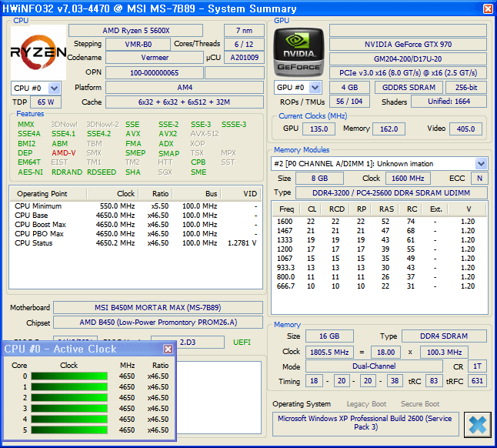This screenshot has width=497, height=448.
Task: Click the Operating Point column header
Action: [48, 194]
